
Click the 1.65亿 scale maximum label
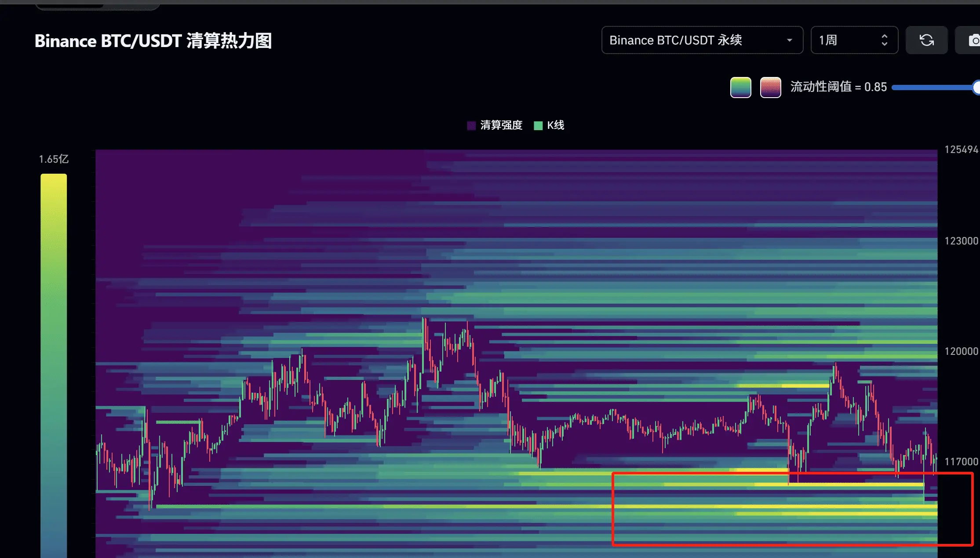coord(54,159)
